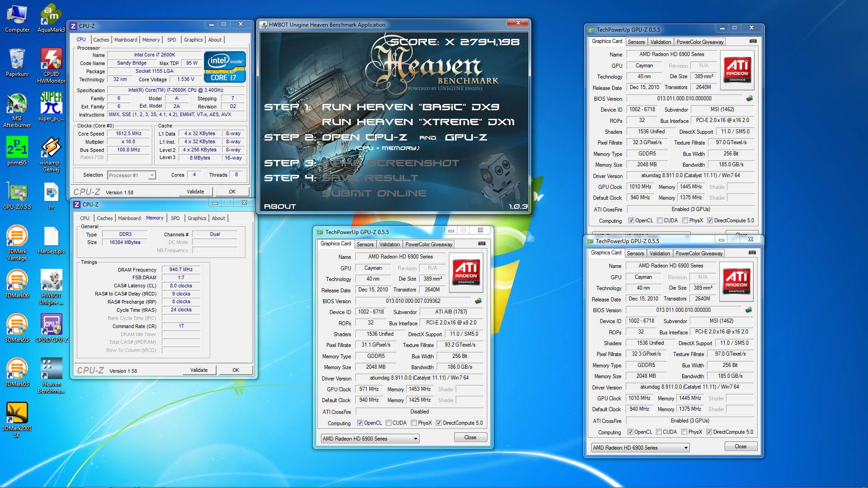Toggle OpenCL checkbox in bottom-right GPU-Z window
868x488 pixels.
click(x=630, y=432)
